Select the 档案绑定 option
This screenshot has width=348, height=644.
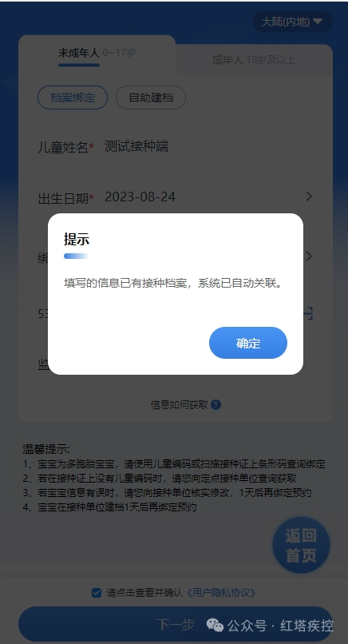[x=73, y=97]
